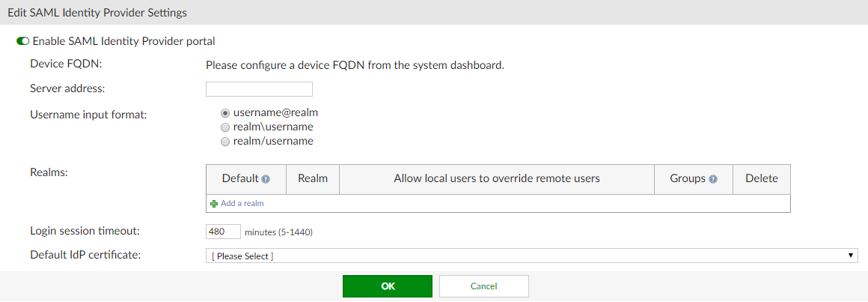868x302 pixels.
Task: Pick the realm/username radio button
Action: pyautogui.click(x=225, y=142)
